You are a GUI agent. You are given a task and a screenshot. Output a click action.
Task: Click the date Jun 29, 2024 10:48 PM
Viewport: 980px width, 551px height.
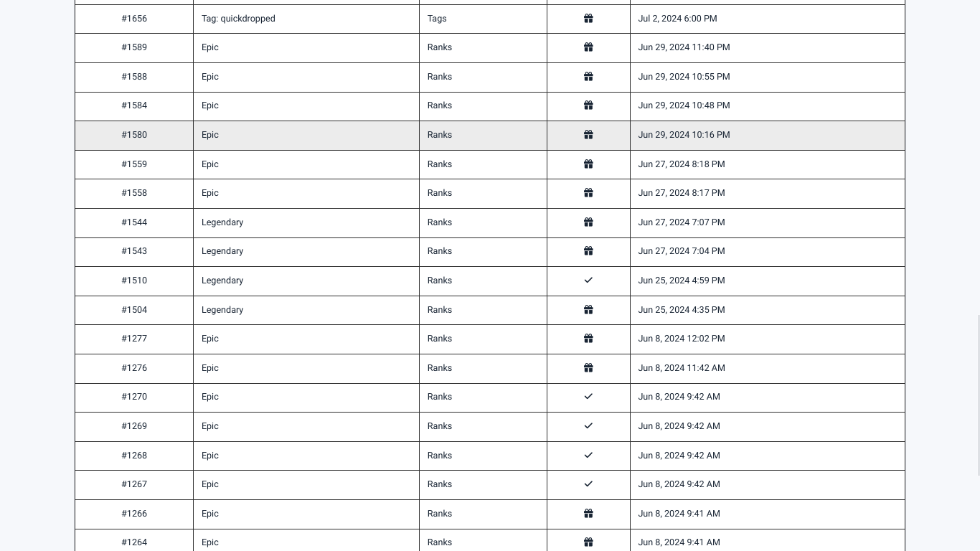click(684, 105)
